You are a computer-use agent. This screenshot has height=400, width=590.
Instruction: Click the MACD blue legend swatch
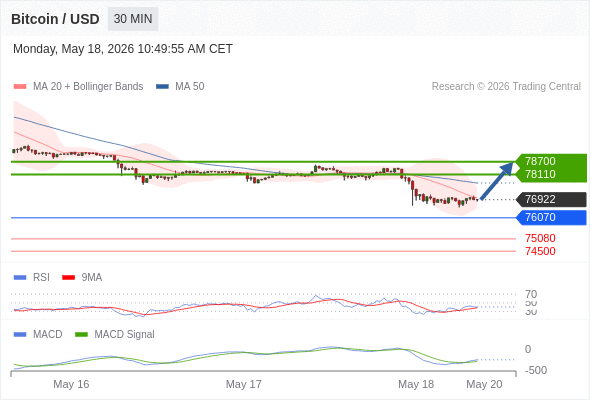pyautogui.click(x=20, y=335)
